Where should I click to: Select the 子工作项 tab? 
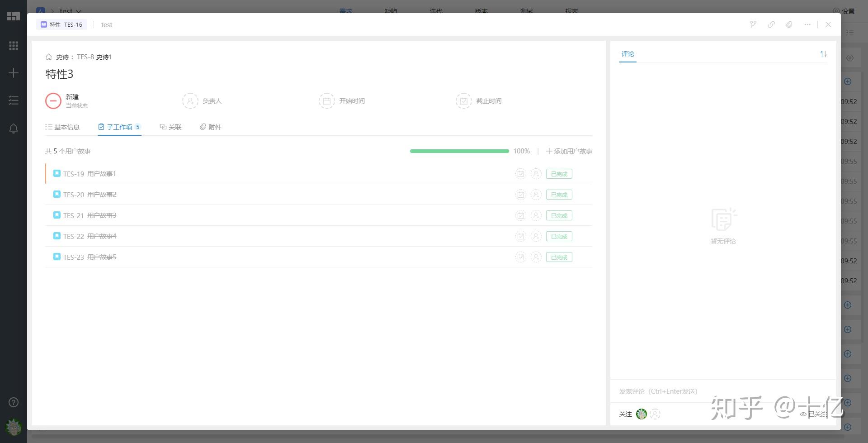(119, 127)
